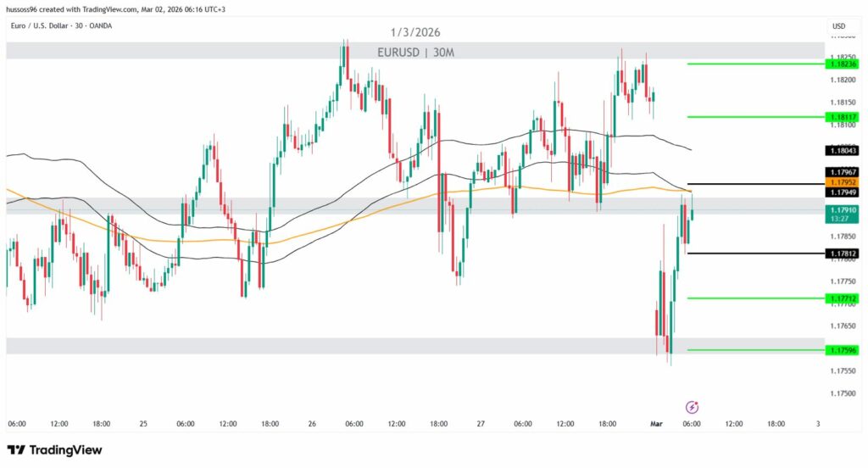
Task: Click the 26 date on time axis
Action: pyautogui.click(x=312, y=423)
